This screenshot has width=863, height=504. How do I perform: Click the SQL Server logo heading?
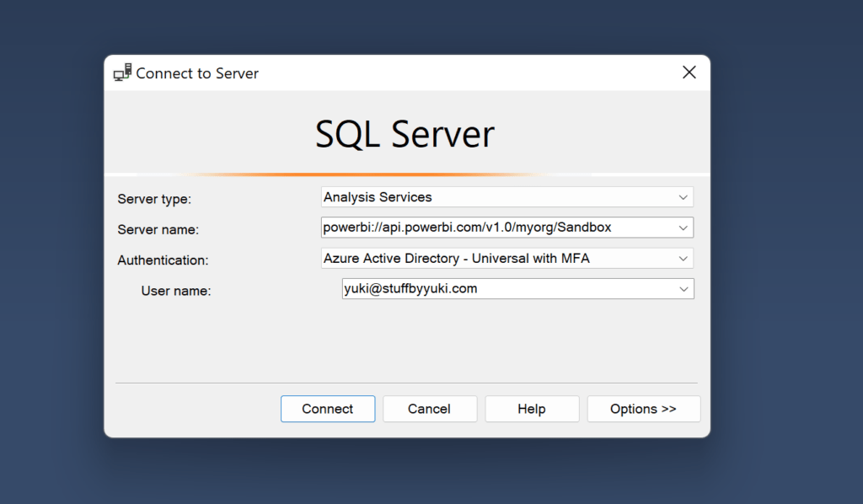tap(405, 133)
